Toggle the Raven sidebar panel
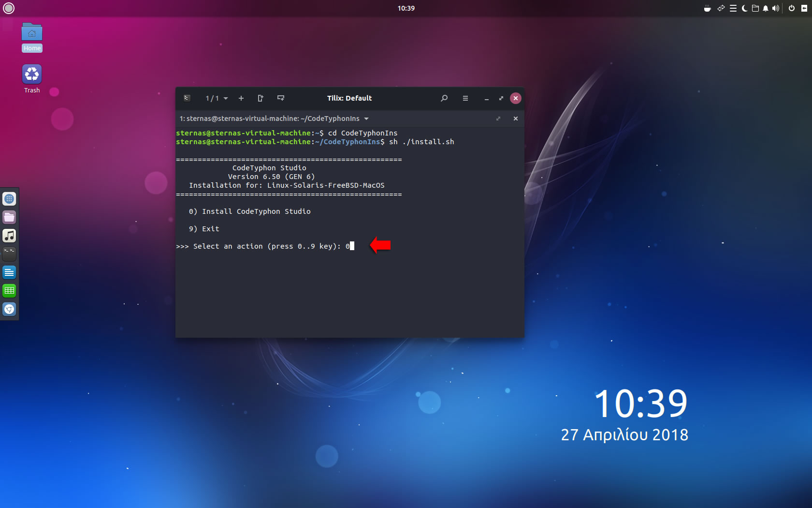812x508 pixels. click(804, 8)
